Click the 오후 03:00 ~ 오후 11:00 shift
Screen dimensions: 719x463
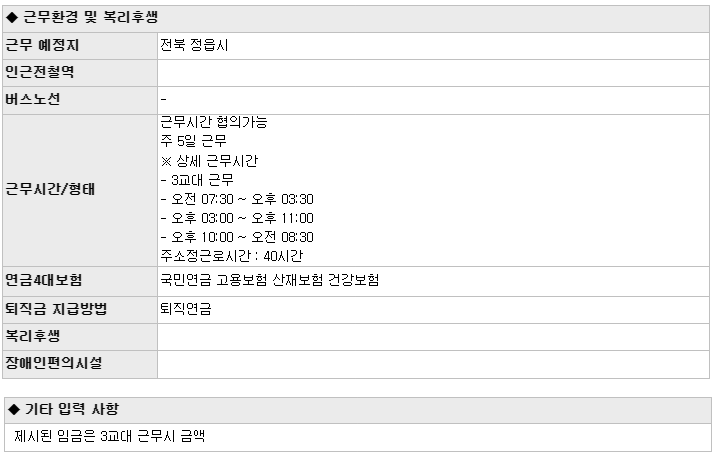point(237,218)
